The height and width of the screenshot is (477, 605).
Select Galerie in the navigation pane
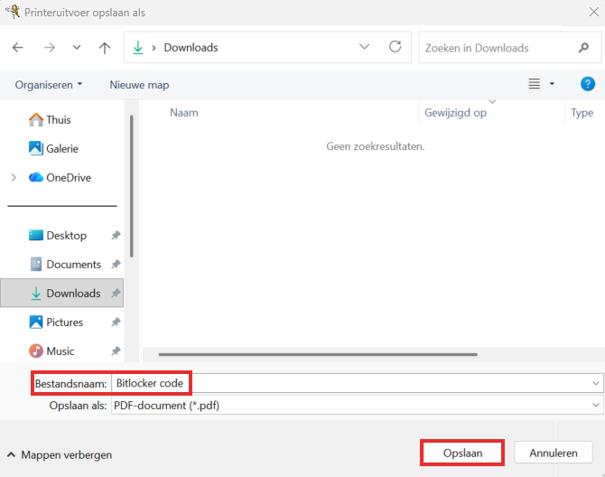(x=54, y=149)
